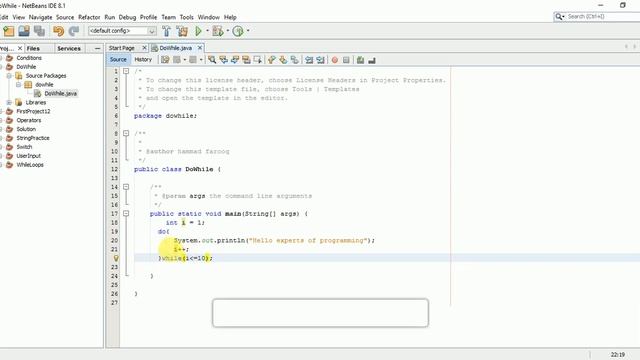Go to previous bookmark
The image size is (640, 360).
click(x=272, y=60)
